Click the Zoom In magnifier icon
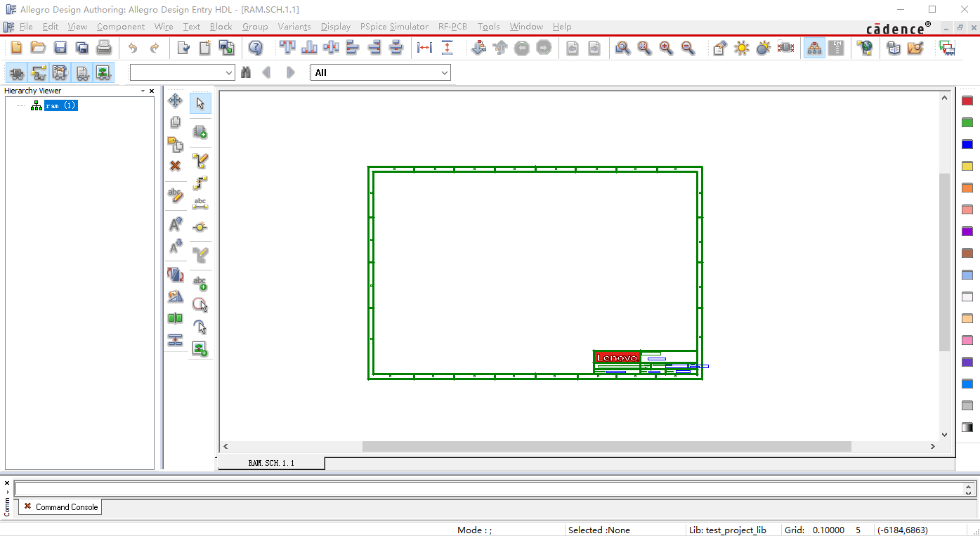The height and width of the screenshot is (536, 980). [666, 48]
